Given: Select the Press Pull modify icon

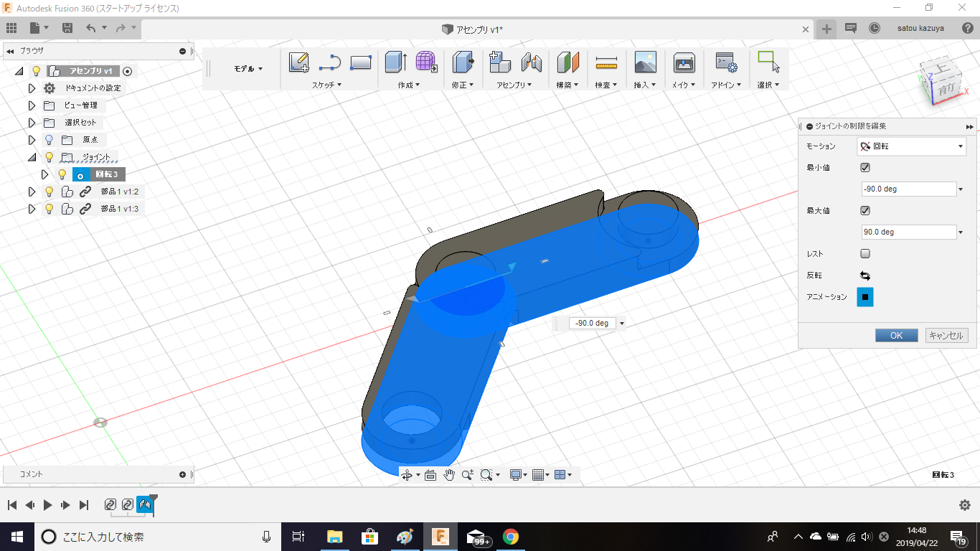Looking at the screenshot, I should 463,62.
